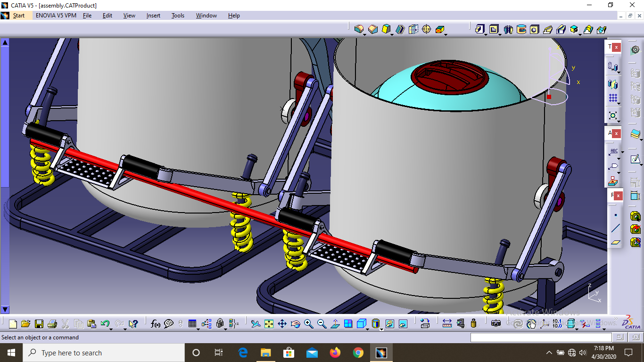Screen dimensions: 644x362
Task: Select the Pad tool icon
Action: tap(479, 29)
